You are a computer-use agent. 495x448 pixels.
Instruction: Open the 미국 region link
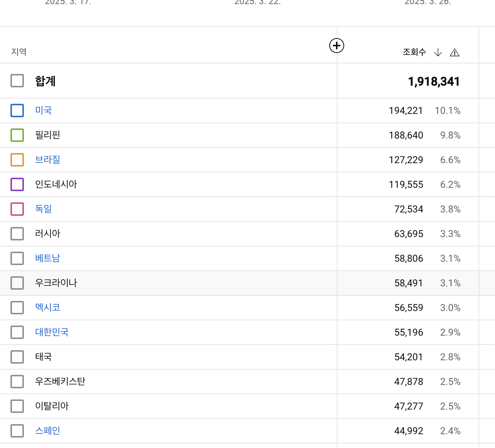coord(43,111)
